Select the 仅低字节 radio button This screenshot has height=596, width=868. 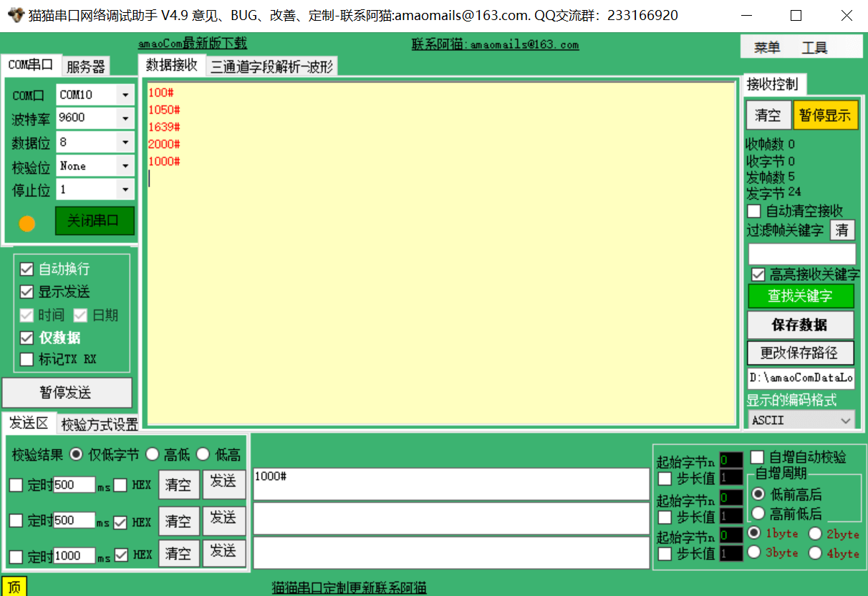[75, 454]
